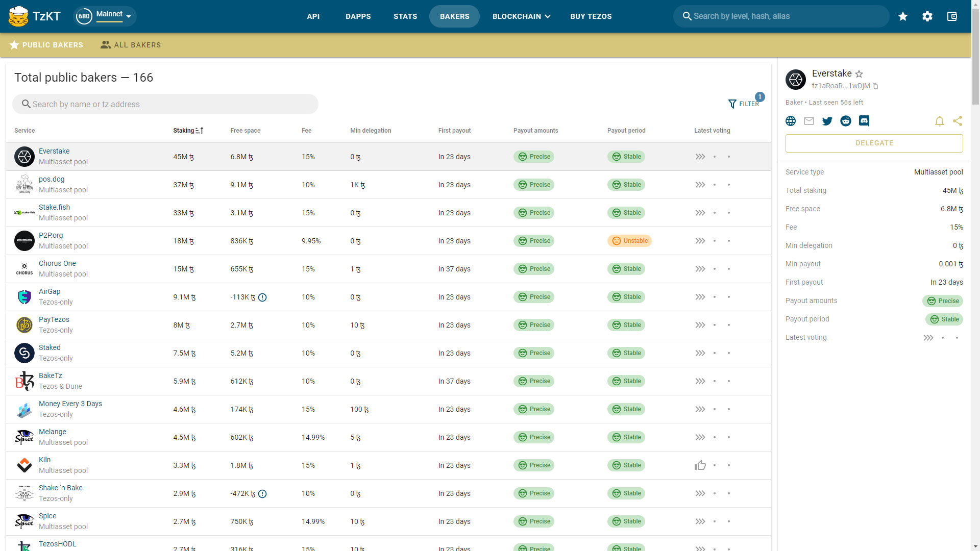Toggle the Staking column sort order
Image resolution: width=980 pixels, height=551 pixels.
click(x=188, y=131)
